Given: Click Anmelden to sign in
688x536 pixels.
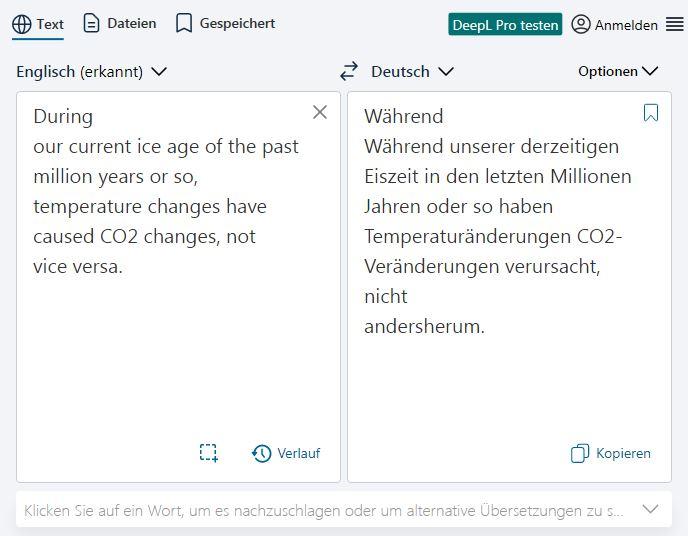Looking at the screenshot, I should pyautogui.click(x=615, y=25).
